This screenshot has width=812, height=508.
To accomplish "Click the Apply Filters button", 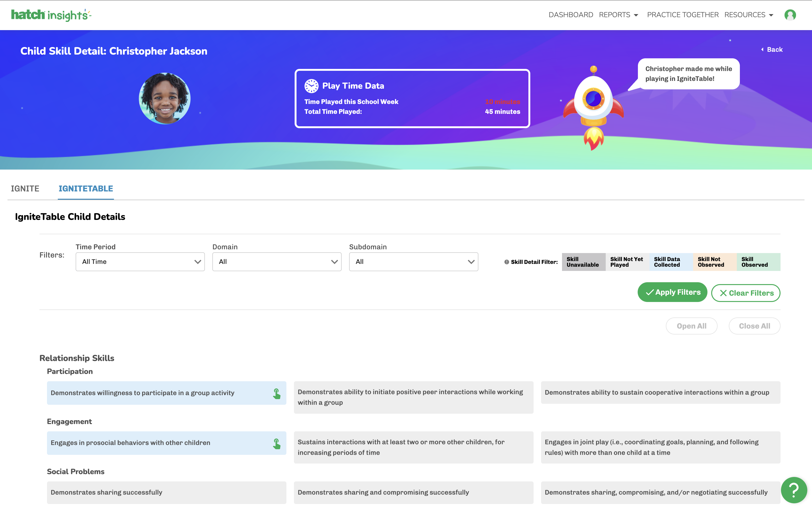I will (672, 292).
